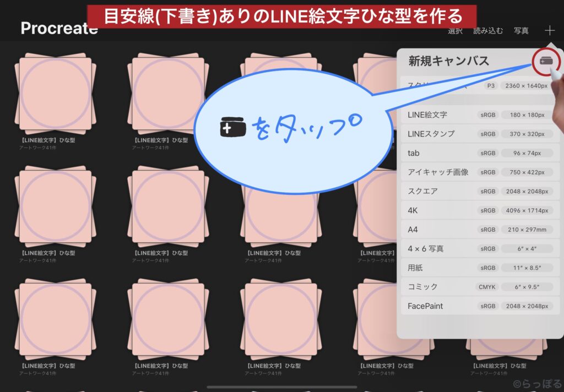Tap the sRGB badge in 用紙 row
The width and height of the screenshot is (564, 392).
coord(488,268)
